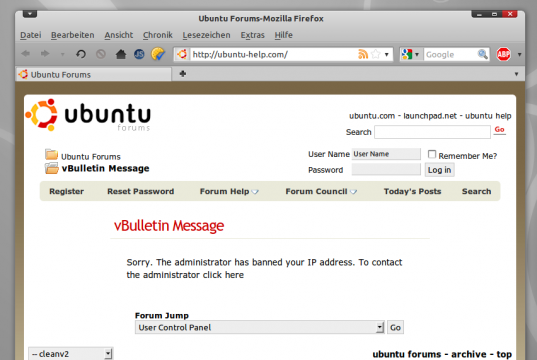Click the vBulletin Message folder icon
This screenshot has height=360, width=537.
coord(51,168)
